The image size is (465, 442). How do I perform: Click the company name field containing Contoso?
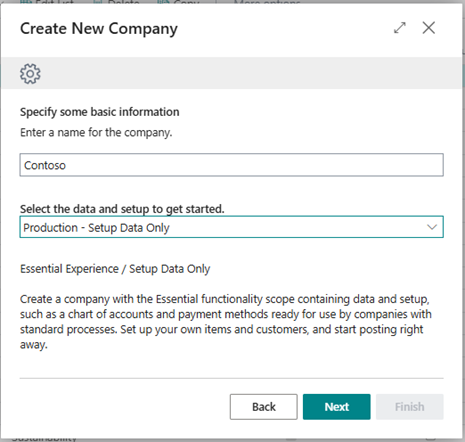[x=231, y=165]
